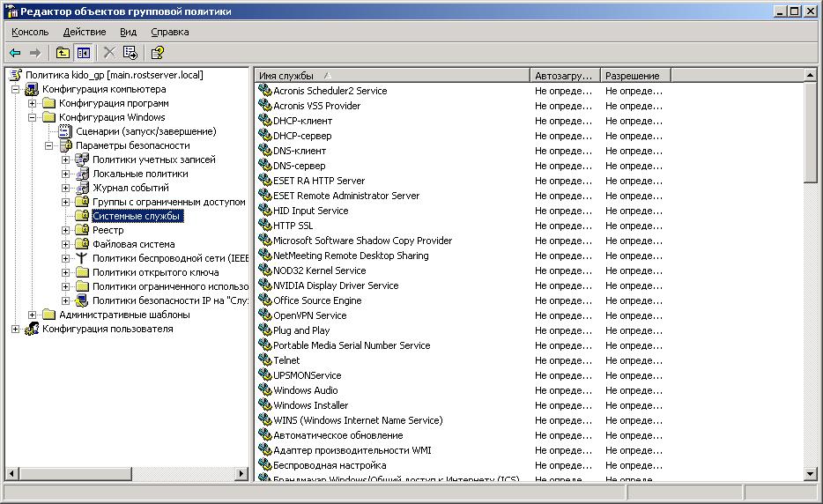This screenshot has height=504, width=823.
Task: Click the Help toolbar icon
Action: point(158,53)
